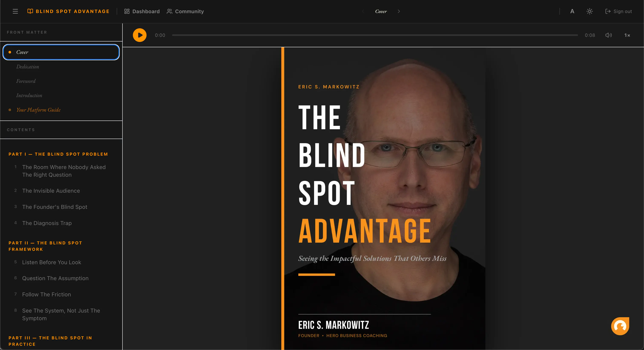Open the Foreword section
This screenshot has width=644, height=350.
[26, 81]
